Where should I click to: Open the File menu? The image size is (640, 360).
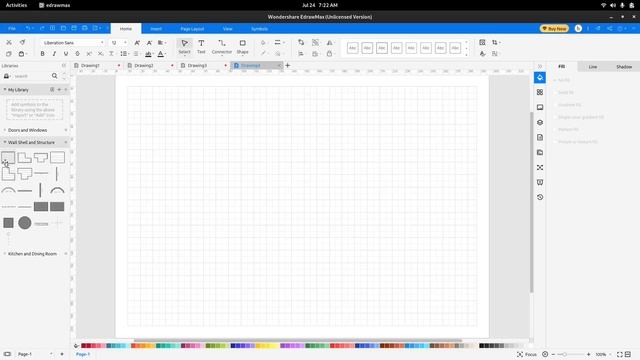(x=12, y=29)
